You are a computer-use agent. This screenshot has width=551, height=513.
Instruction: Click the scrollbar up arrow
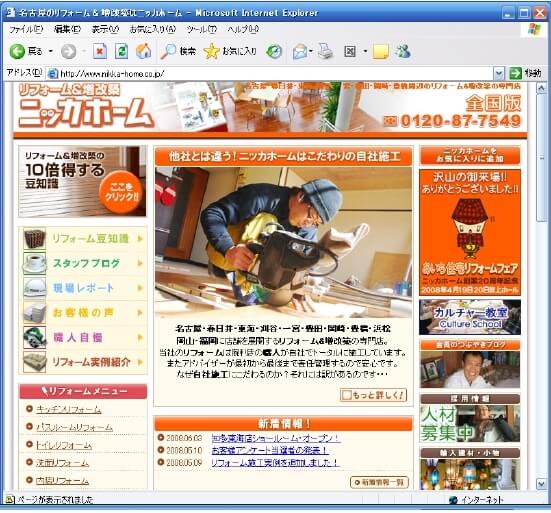click(542, 89)
